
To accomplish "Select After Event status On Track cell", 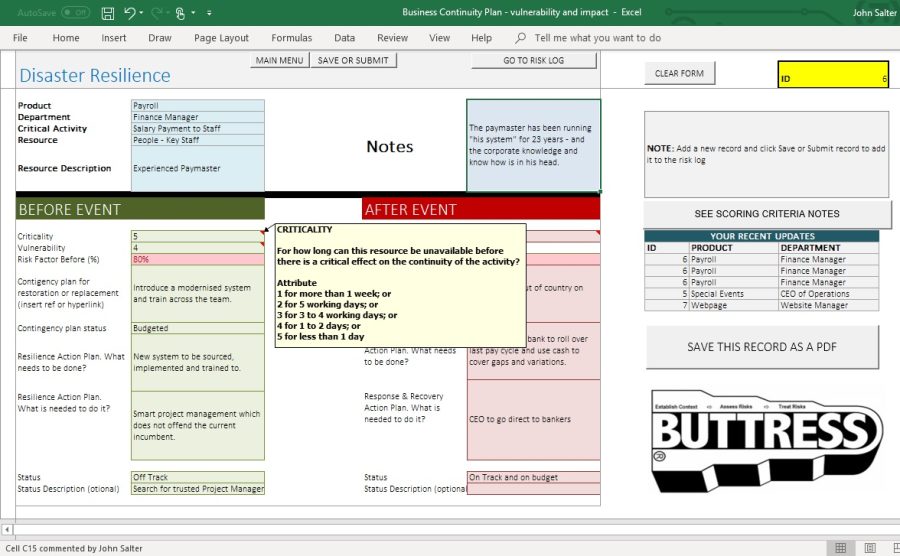I will point(534,477).
